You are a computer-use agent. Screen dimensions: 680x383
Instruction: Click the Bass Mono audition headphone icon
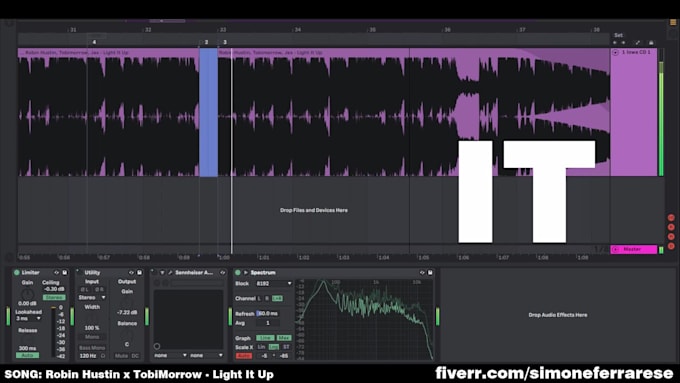click(103, 356)
